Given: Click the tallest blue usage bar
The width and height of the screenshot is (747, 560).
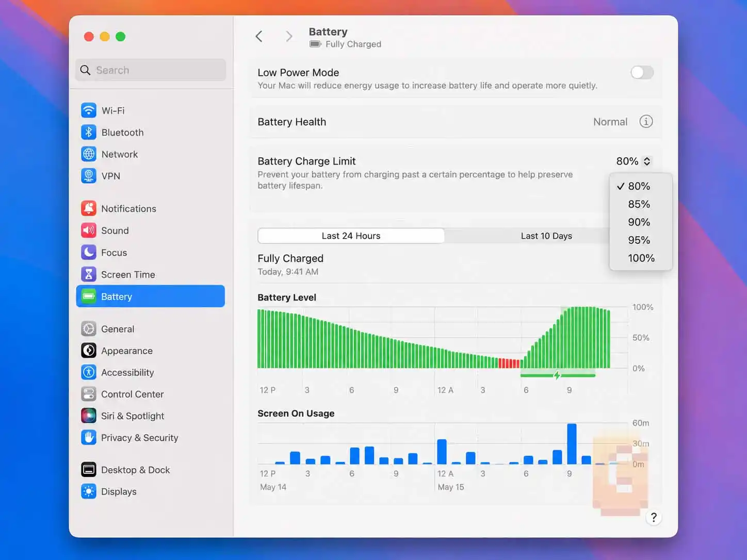Looking at the screenshot, I should 572,444.
